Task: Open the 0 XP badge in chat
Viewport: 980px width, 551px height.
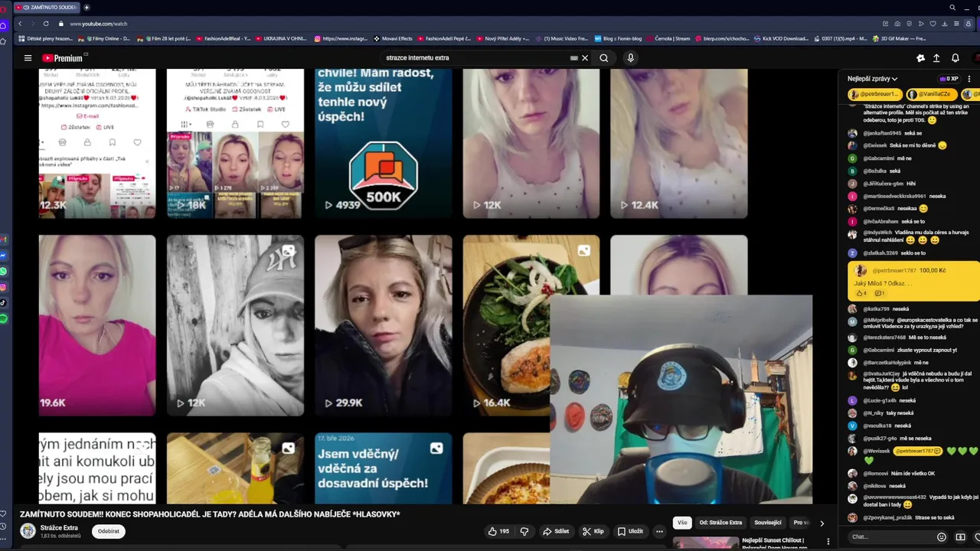Action: point(949,79)
